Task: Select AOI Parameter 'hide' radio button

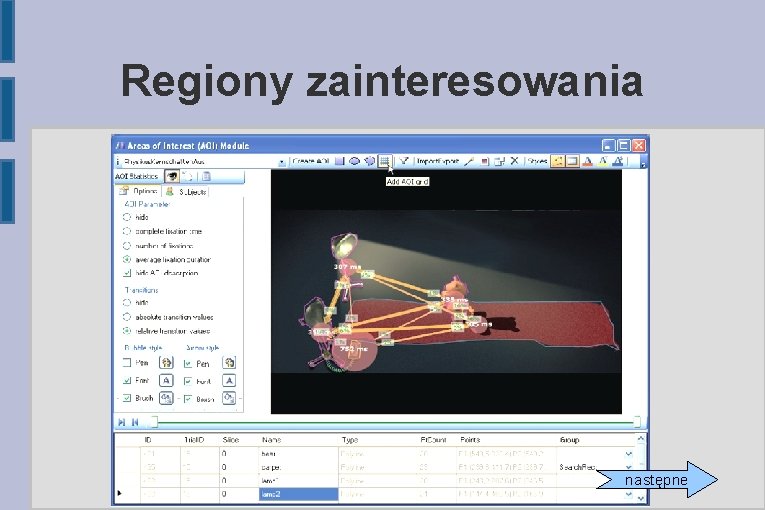Action: (127, 217)
